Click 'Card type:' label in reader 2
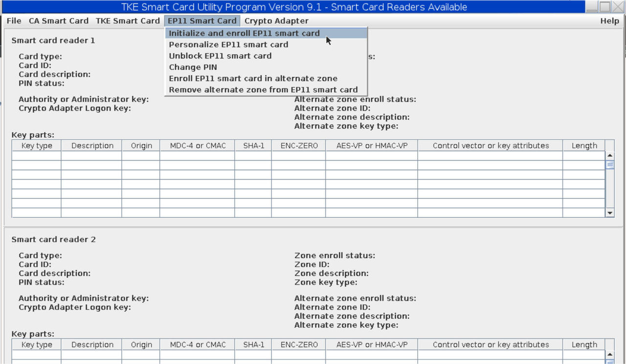The height and width of the screenshot is (364, 626). tap(40, 256)
